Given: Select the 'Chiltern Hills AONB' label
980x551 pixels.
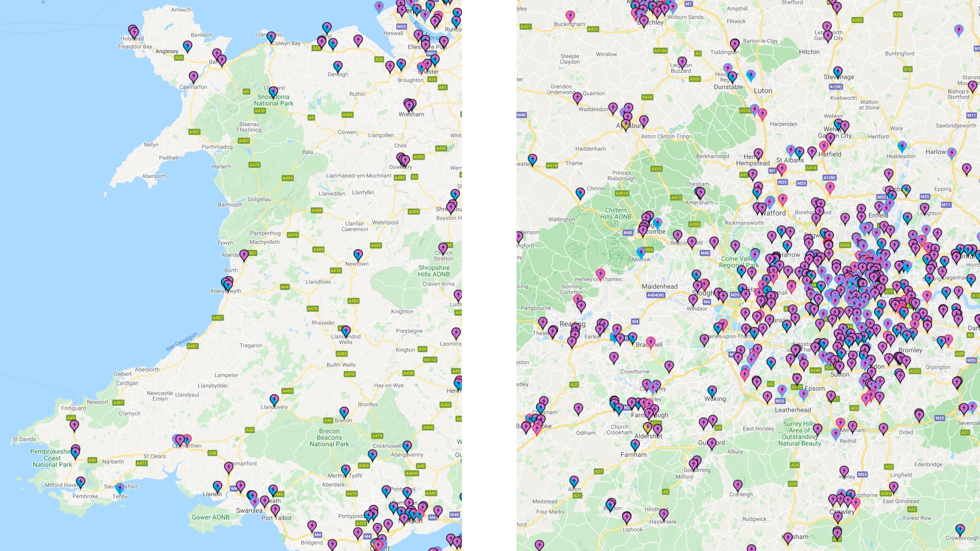Looking at the screenshot, I should (x=616, y=213).
